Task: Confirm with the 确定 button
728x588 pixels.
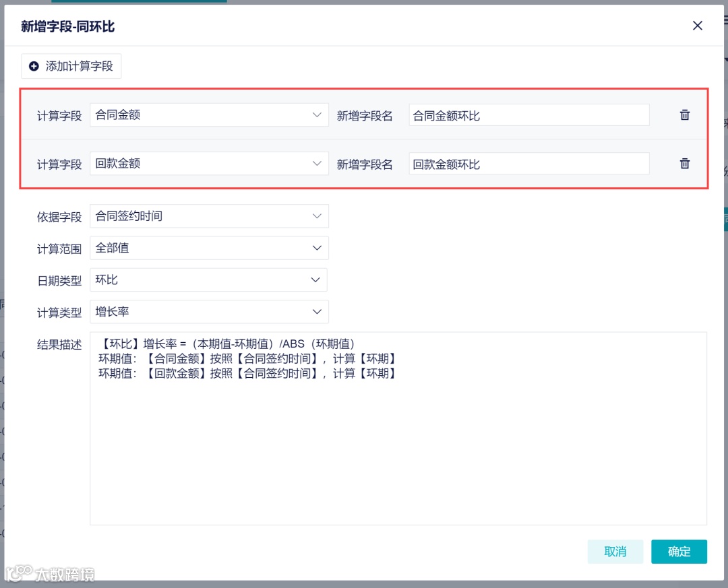Action: point(679,552)
